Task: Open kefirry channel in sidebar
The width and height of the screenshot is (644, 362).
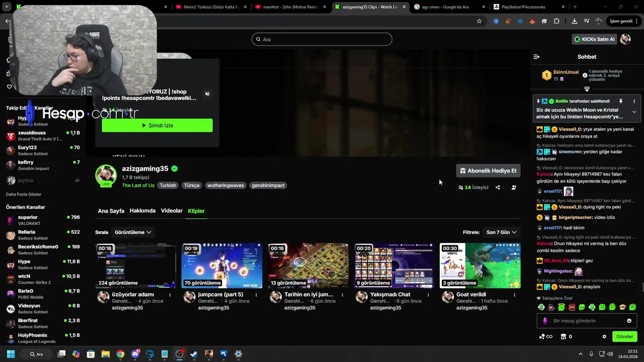Action: click(43, 165)
